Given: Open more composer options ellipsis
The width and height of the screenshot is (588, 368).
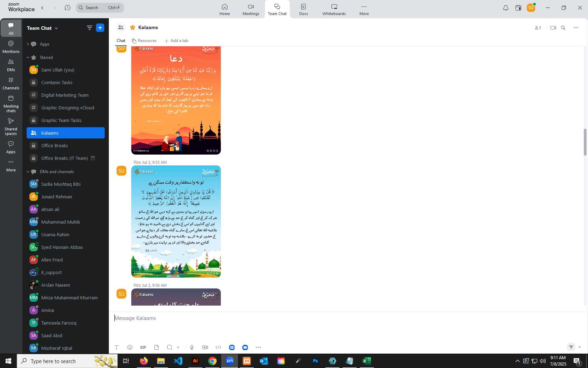Looking at the screenshot, I should coord(258,347).
